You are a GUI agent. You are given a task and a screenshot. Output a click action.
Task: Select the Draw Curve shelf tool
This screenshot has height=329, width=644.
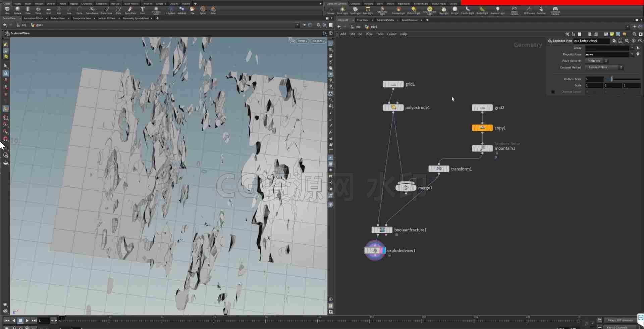pos(106,10)
